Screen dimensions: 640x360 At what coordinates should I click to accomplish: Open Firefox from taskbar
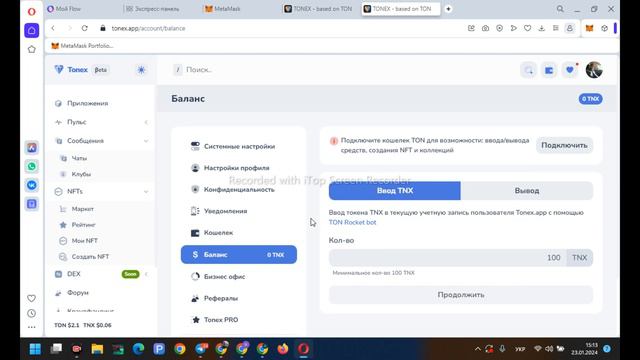(x=282, y=349)
